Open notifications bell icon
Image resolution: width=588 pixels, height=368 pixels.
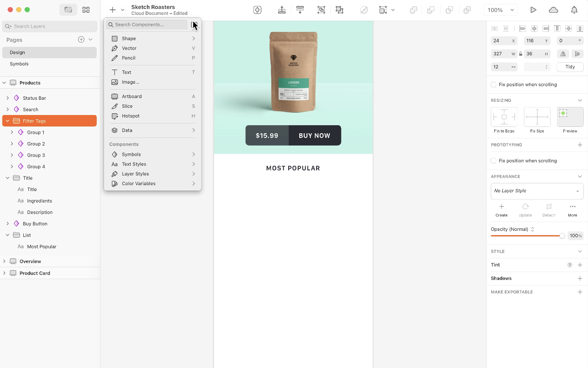pyautogui.click(x=574, y=10)
